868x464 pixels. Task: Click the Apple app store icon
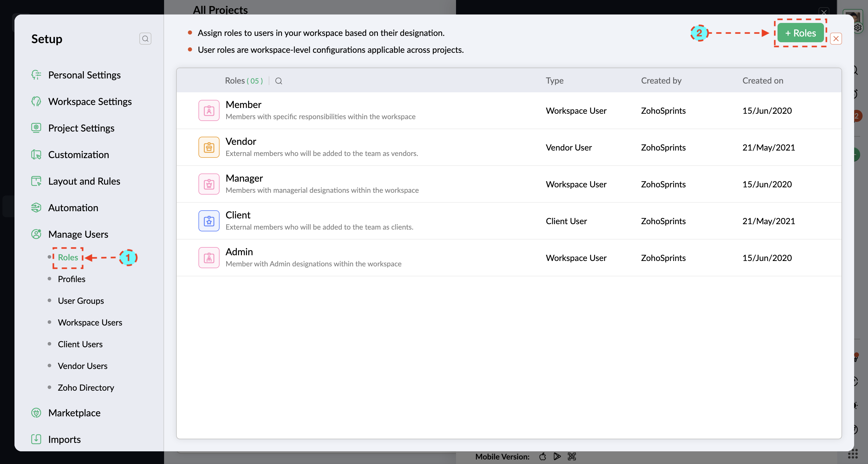coord(543,456)
